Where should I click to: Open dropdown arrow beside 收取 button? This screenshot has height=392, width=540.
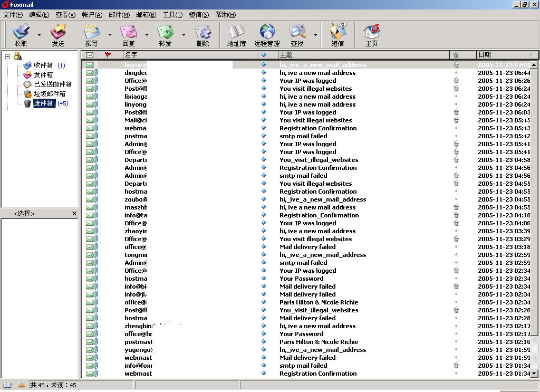coord(39,35)
